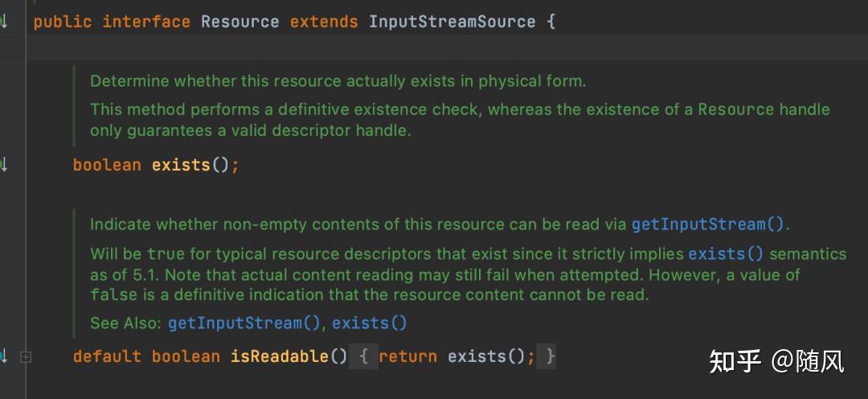Click the InputStreamSource type name
This screenshot has width=868, height=399.
[x=452, y=22]
